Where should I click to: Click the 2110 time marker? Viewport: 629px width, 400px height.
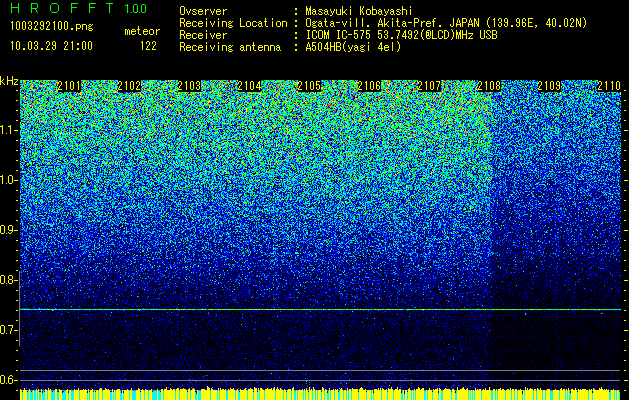(x=609, y=86)
